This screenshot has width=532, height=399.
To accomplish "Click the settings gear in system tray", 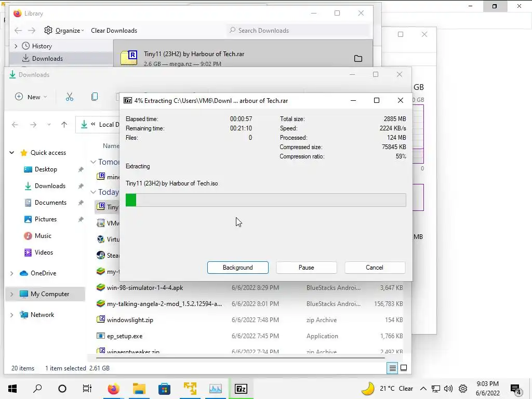I will click(463, 389).
